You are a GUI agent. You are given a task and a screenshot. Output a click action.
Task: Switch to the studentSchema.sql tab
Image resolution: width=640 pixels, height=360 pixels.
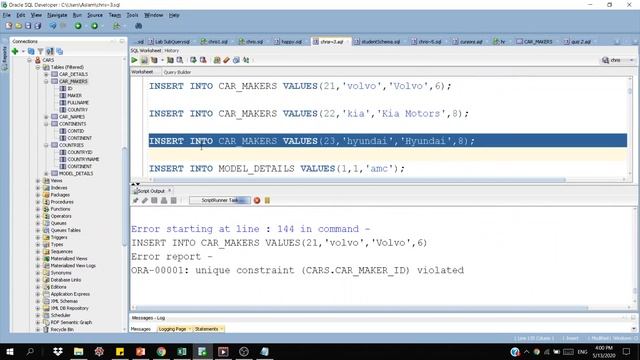click(x=377, y=42)
